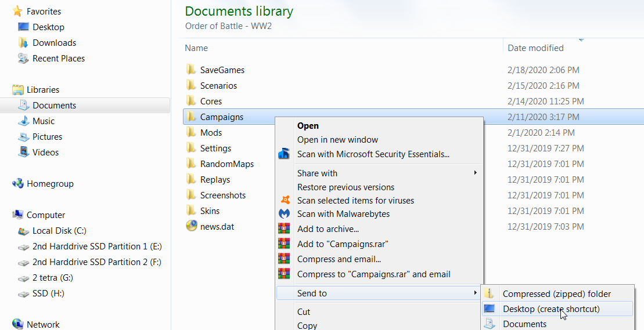Image resolution: width=644 pixels, height=330 pixels.
Task: Click Desktop shortcut icon in Send to submenu
Action: click(489, 309)
